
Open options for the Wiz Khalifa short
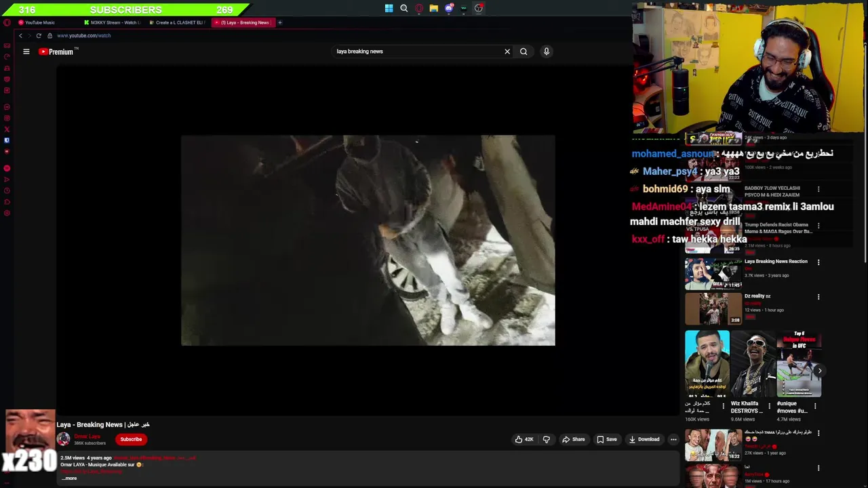click(769, 406)
